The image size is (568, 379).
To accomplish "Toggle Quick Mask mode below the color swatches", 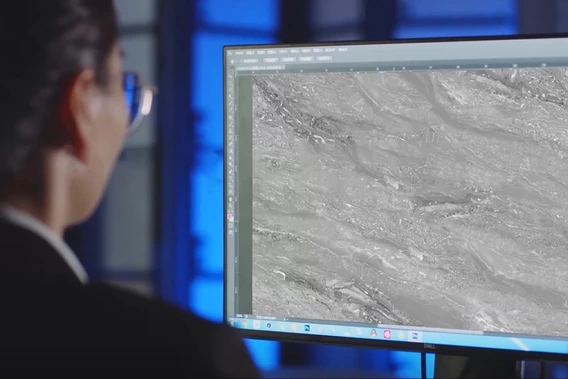I will [x=230, y=225].
